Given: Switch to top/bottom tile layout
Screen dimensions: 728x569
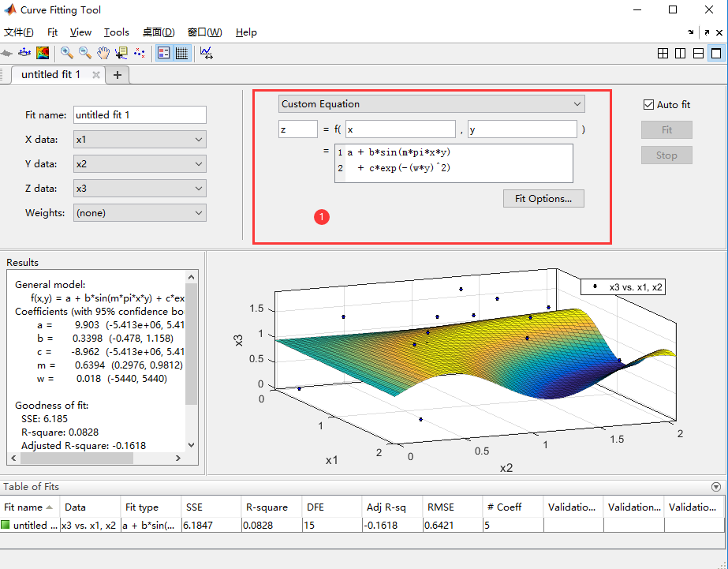Looking at the screenshot, I should pyautogui.click(x=698, y=54).
